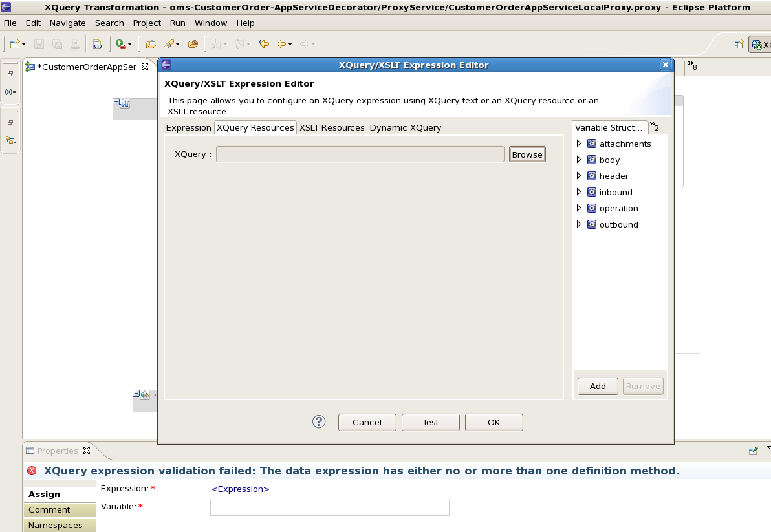
Task: Switch to the Dynamic XQuery tab
Action: coord(406,128)
